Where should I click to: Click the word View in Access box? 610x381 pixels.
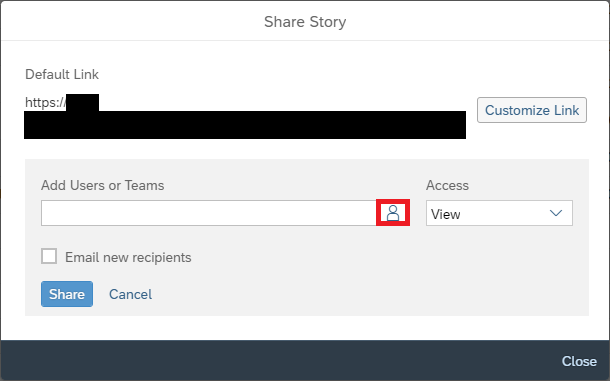coord(445,214)
